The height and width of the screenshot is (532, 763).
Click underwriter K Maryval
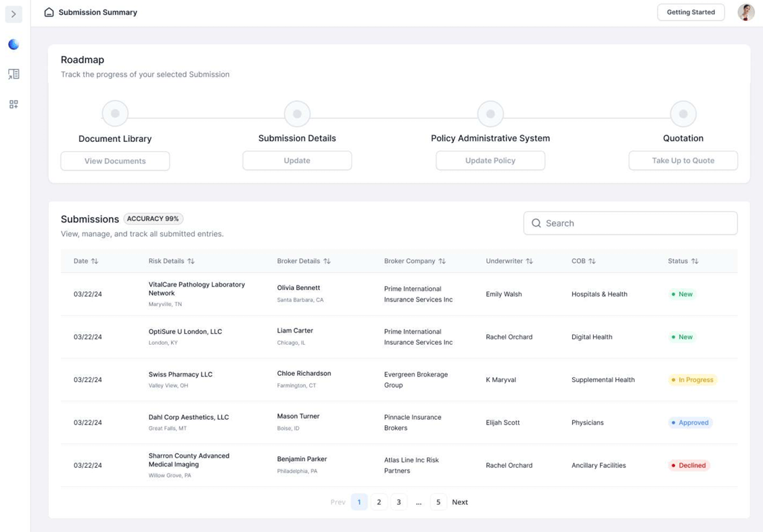click(501, 380)
